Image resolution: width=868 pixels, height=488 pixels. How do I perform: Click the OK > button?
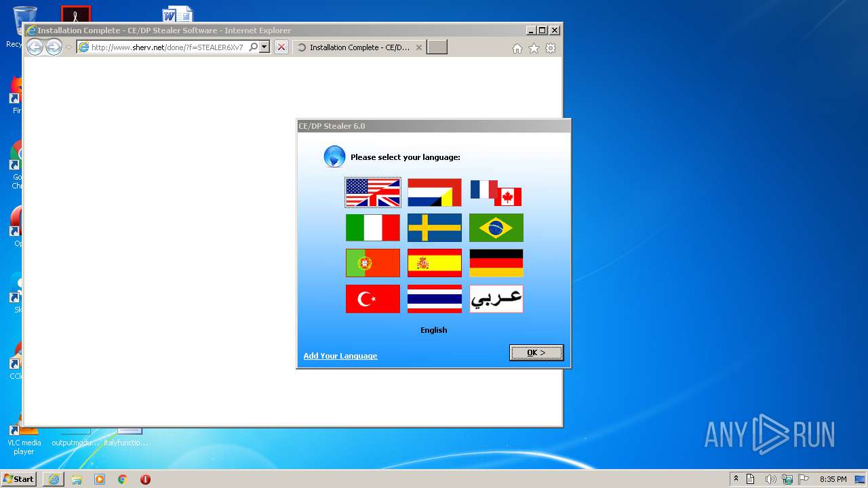pos(536,352)
